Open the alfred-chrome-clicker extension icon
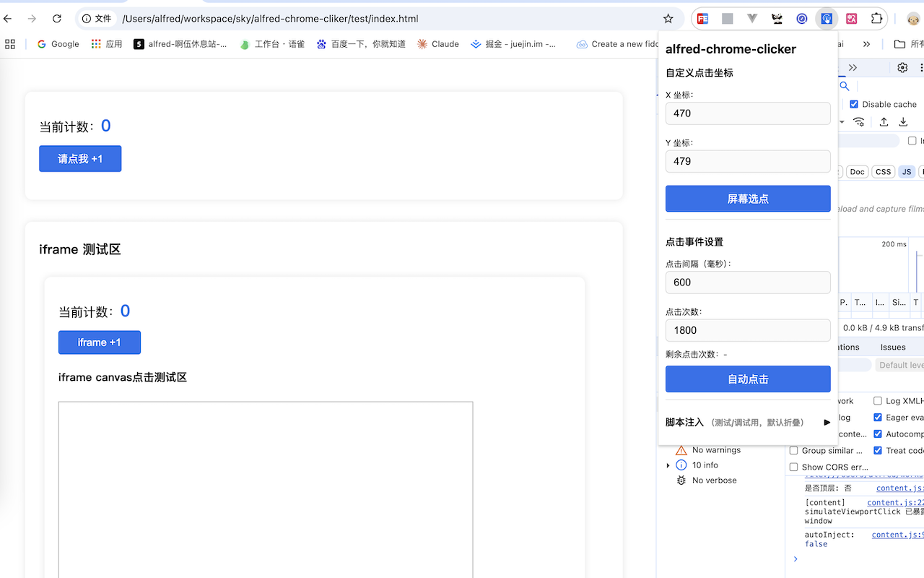Image resolution: width=924 pixels, height=578 pixels. (x=827, y=19)
